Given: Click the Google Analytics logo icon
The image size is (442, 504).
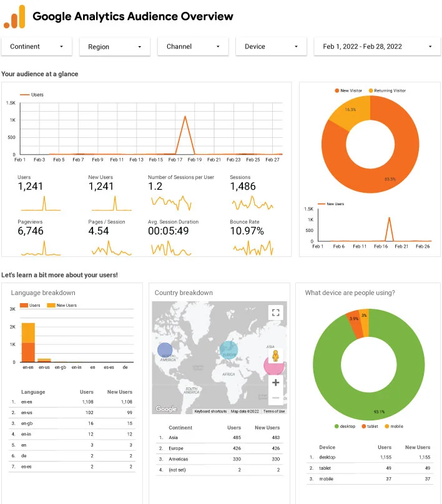Looking at the screenshot, I should pyautogui.click(x=14, y=17).
